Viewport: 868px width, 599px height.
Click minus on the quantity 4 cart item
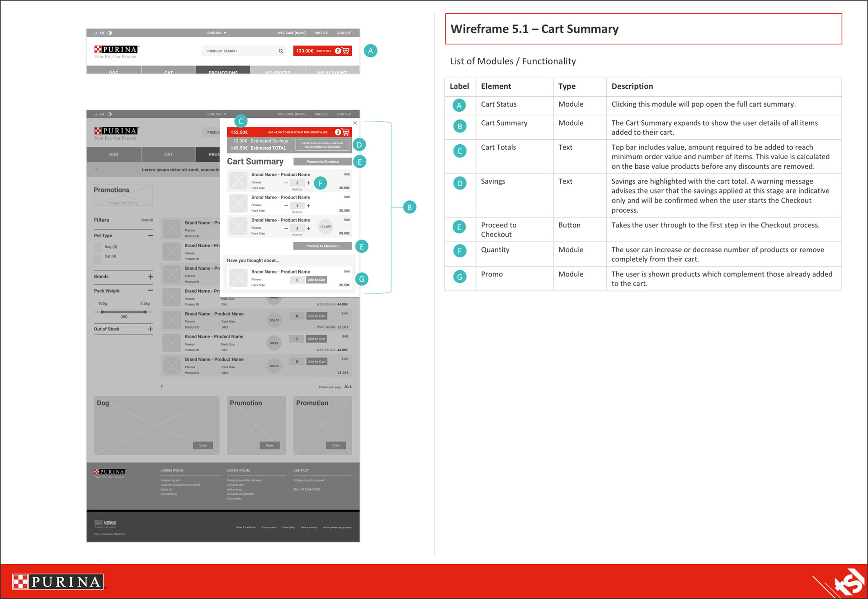(x=286, y=206)
